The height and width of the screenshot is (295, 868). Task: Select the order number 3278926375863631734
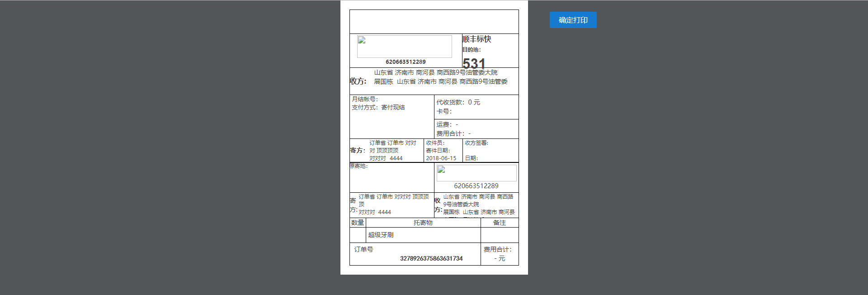[431, 259]
